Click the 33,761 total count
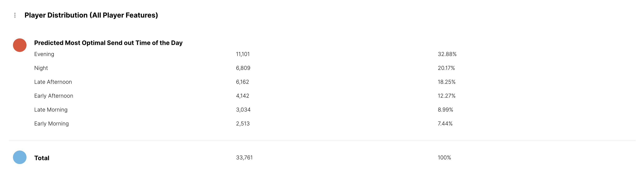This screenshot has width=644, height=176. pyautogui.click(x=244, y=158)
